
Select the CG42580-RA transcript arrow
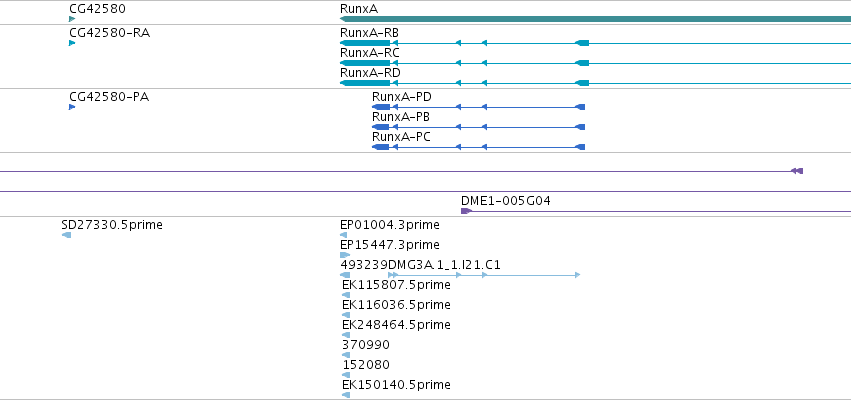[72, 43]
